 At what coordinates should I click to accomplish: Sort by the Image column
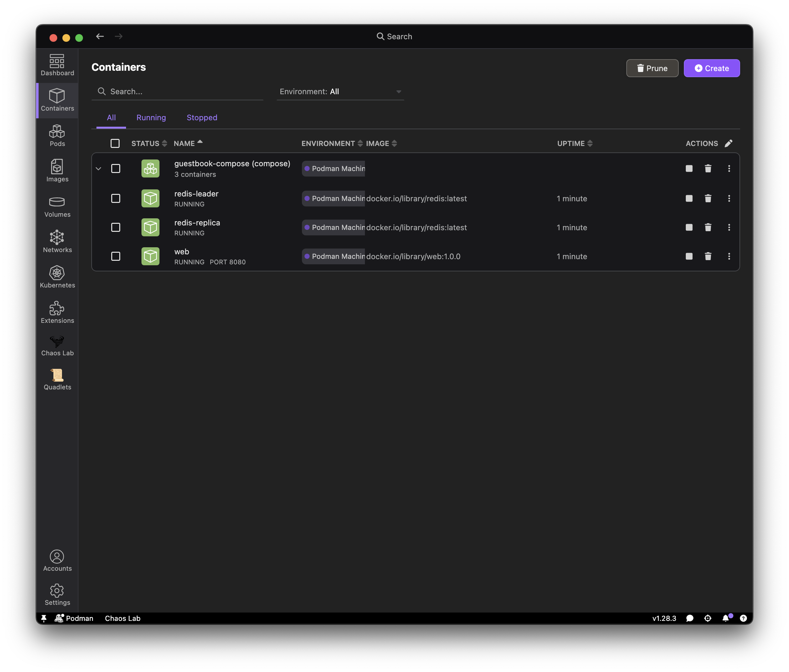coord(381,143)
